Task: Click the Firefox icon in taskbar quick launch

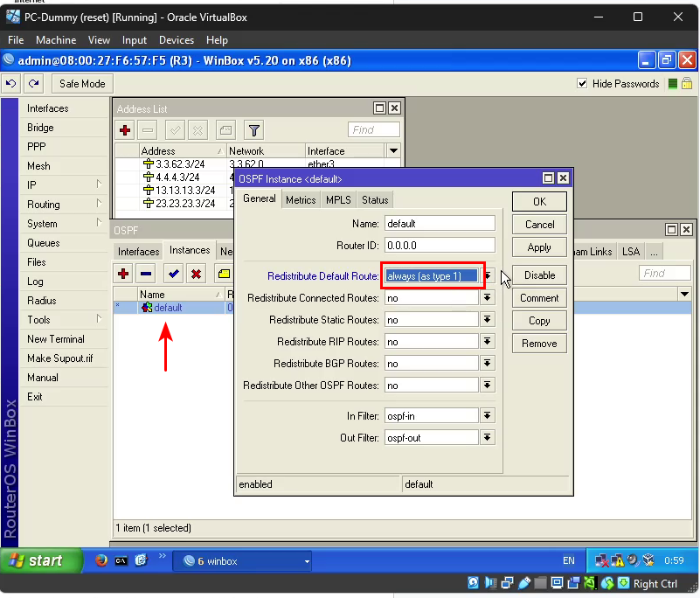Action: point(101,560)
